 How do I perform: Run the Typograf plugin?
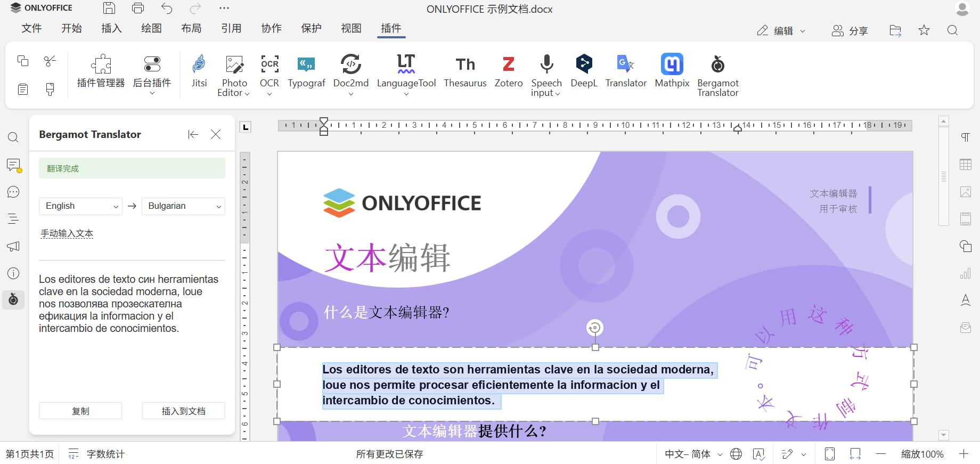tap(306, 72)
